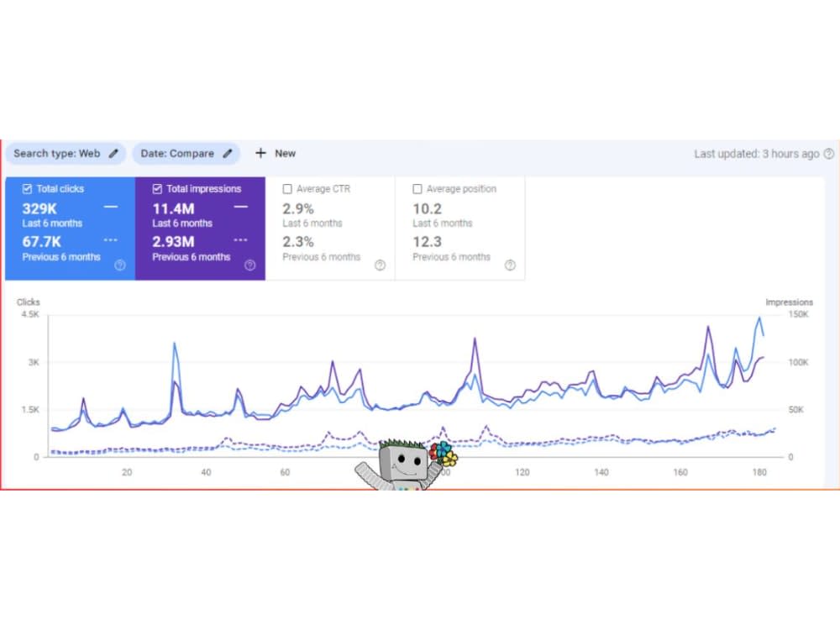The height and width of the screenshot is (630, 840).
Task: Enable the Average CTR checkbox
Action: tap(287, 188)
